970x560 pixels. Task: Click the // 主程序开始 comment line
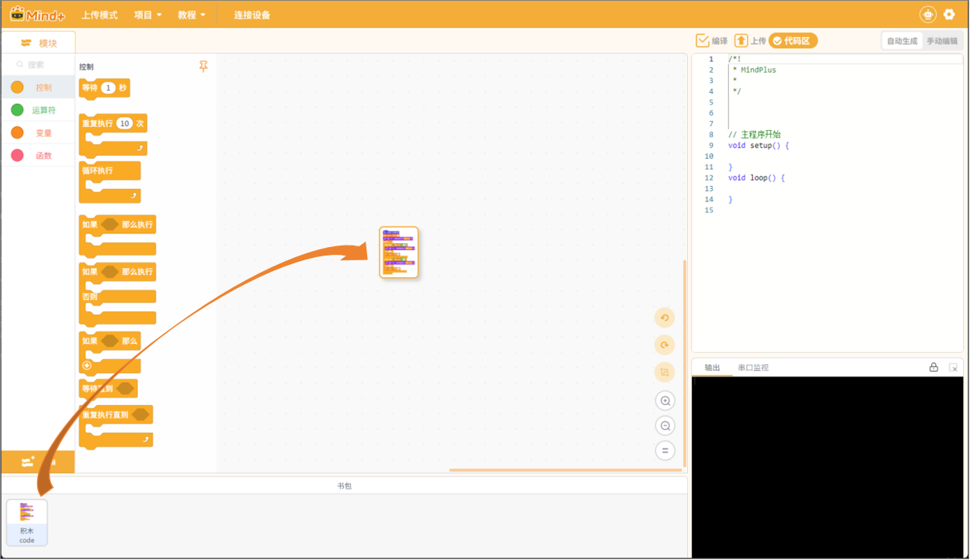[755, 135]
